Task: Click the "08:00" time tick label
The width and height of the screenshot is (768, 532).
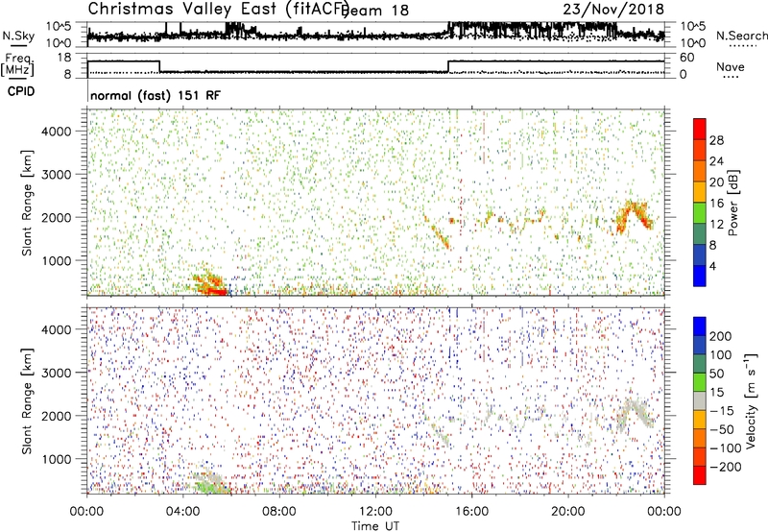Action: click(279, 512)
